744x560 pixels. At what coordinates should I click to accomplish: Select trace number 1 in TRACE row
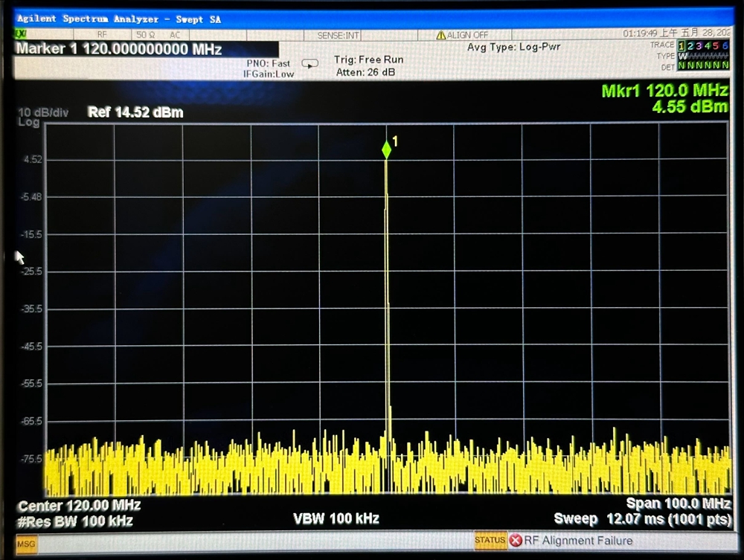coord(682,45)
